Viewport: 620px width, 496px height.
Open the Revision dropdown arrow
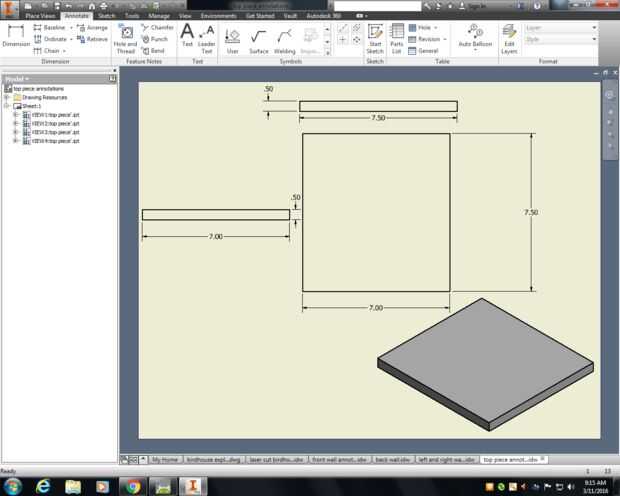point(445,39)
